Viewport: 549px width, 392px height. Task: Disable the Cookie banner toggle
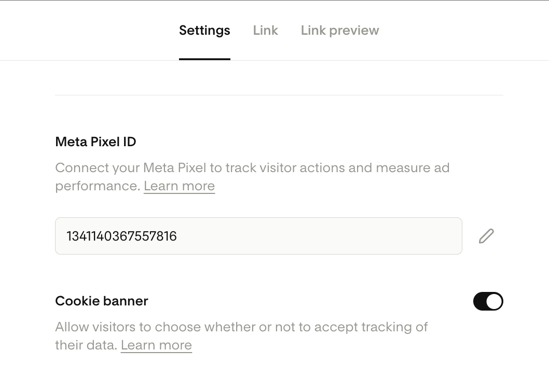(x=488, y=301)
